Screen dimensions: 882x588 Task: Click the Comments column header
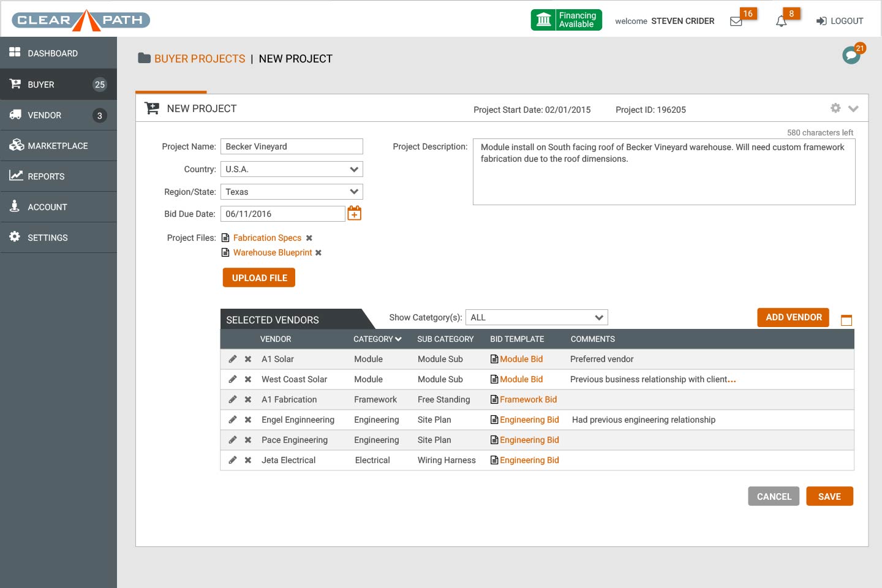(x=592, y=339)
